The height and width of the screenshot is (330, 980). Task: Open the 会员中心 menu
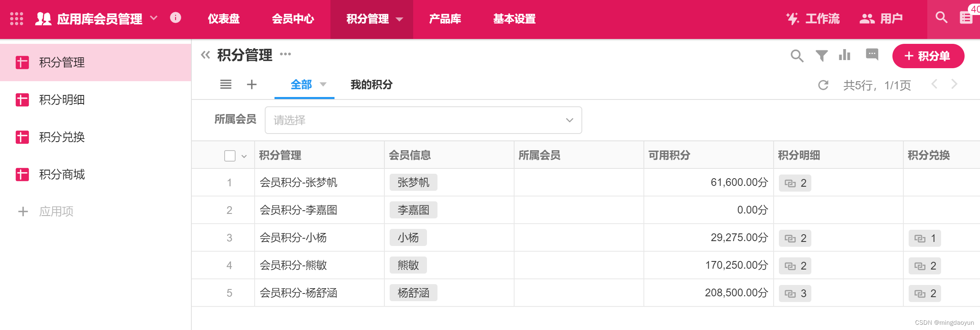pos(293,19)
